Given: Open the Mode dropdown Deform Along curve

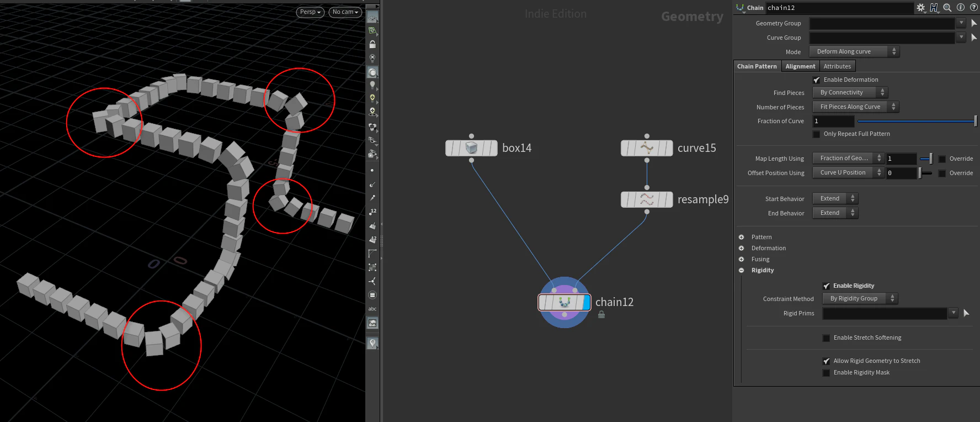Looking at the screenshot, I should point(854,51).
